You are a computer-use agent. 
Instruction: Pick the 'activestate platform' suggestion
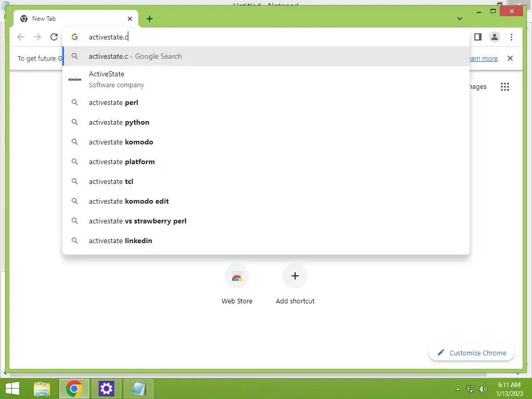click(267, 162)
